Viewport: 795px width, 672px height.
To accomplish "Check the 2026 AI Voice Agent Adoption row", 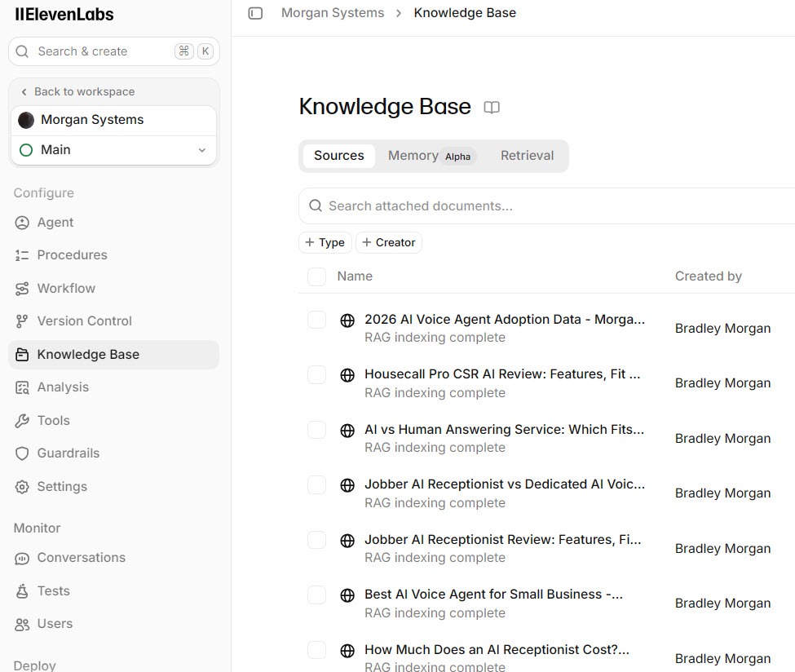I will [317, 320].
